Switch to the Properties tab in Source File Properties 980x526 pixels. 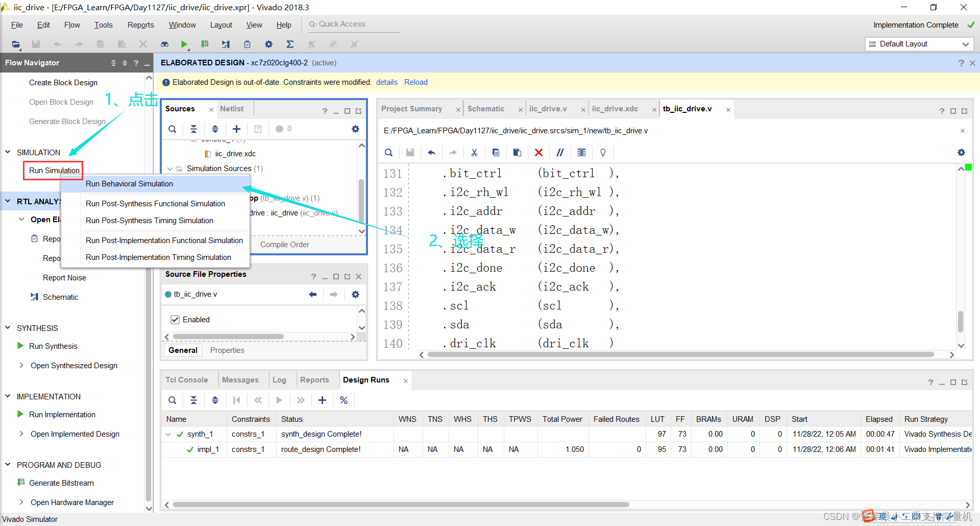[227, 350]
